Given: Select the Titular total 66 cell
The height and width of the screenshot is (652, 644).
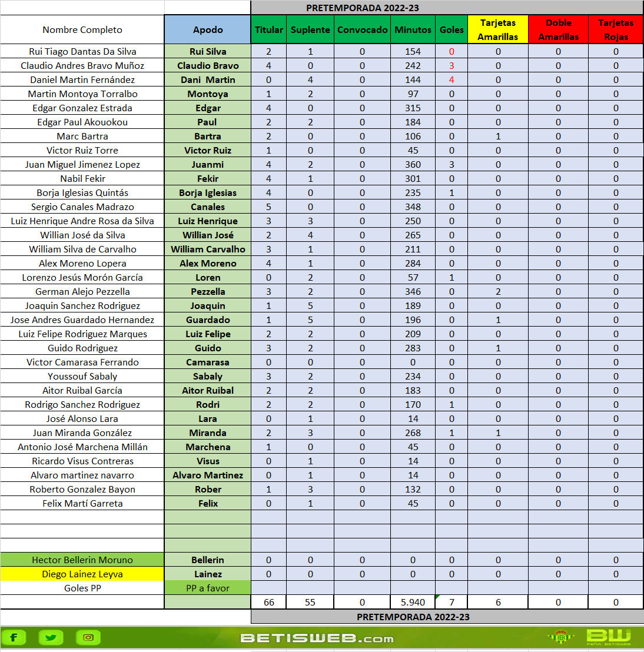Looking at the screenshot, I should (x=269, y=603).
